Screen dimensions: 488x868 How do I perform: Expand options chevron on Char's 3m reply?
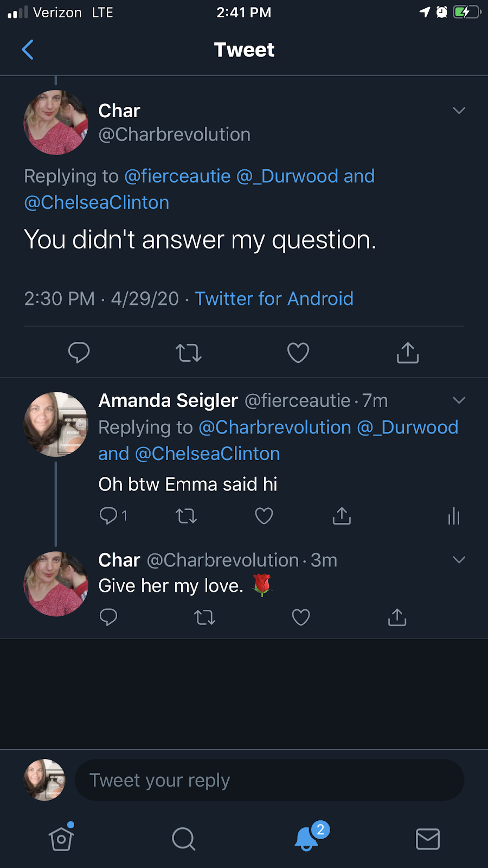(459, 560)
